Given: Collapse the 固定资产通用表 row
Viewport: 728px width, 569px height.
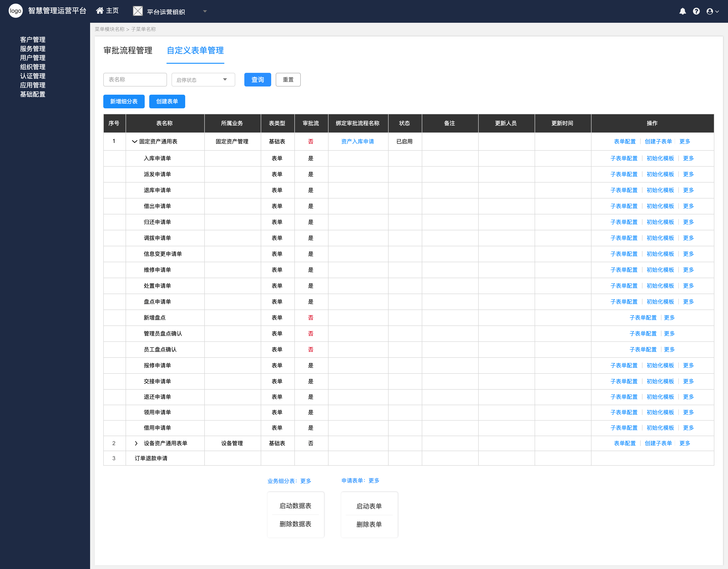Looking at the screenshot, I should tap(135, 141).
